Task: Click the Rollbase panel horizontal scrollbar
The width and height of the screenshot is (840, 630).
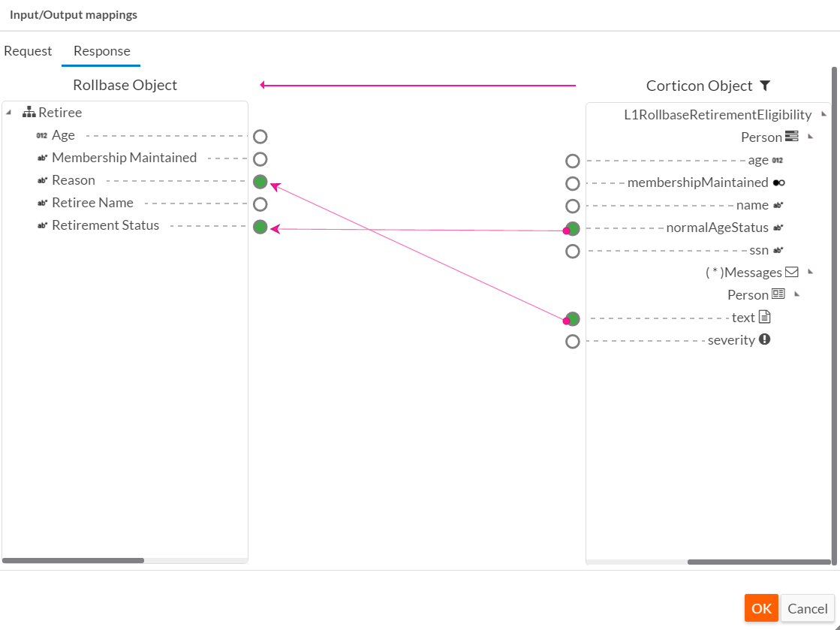Action: (73, 560)
